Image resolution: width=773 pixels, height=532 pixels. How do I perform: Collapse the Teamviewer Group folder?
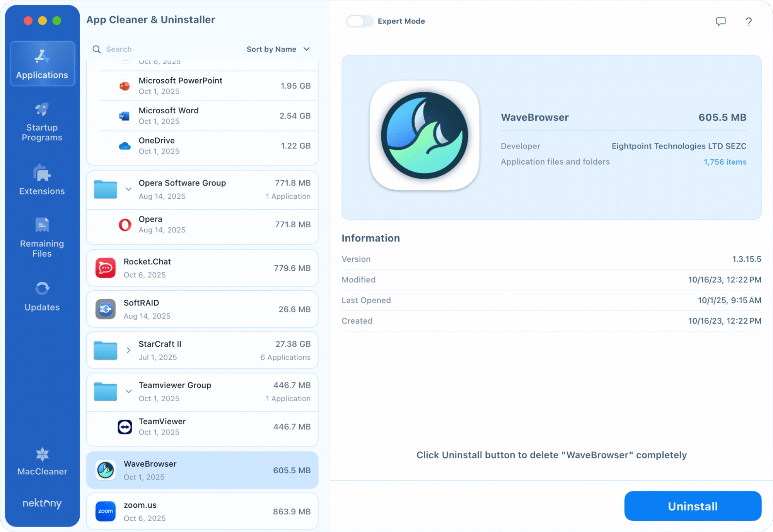(128, 391)
